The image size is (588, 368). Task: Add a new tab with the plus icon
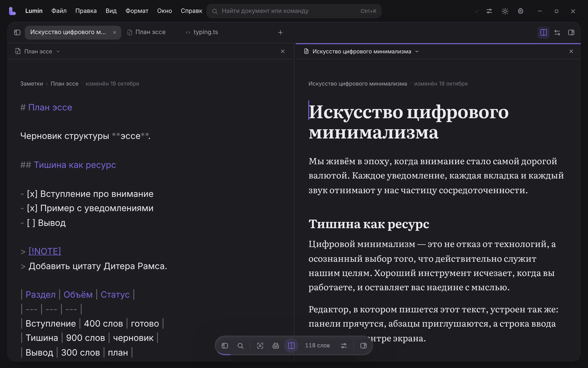(x=280, y=32)
